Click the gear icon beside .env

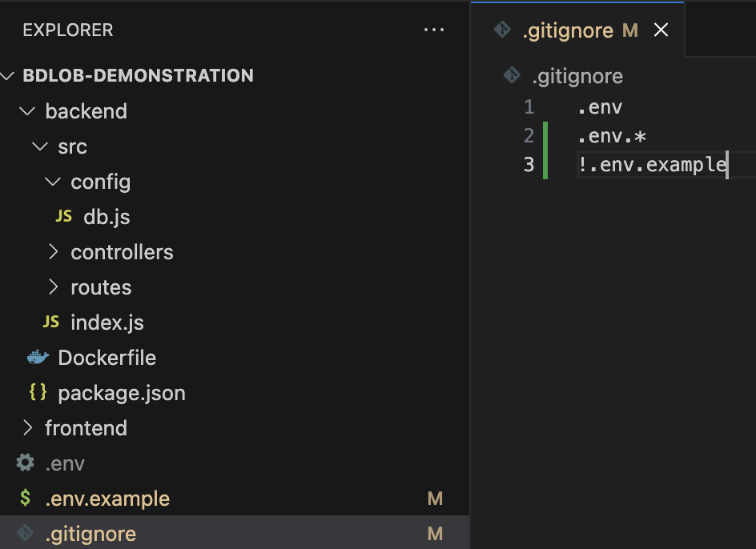pos(25,463)
